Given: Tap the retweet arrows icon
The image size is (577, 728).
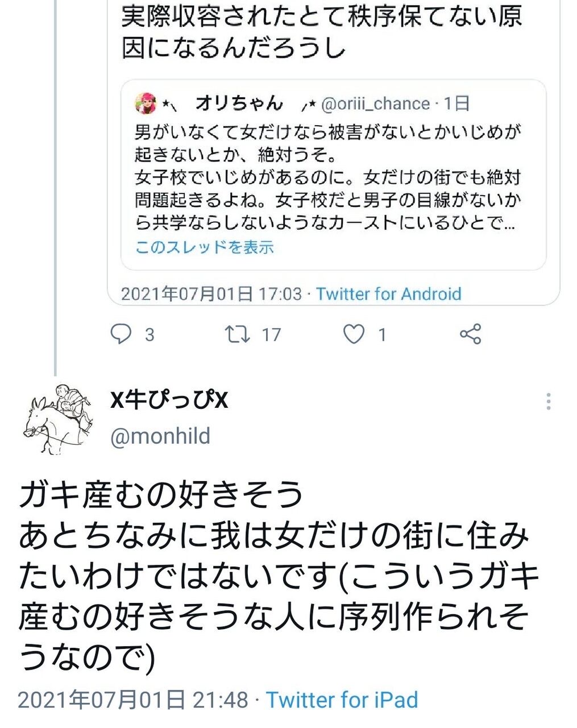Looking at the screenshot, I should pyautogui.click(x=237, y=334).
